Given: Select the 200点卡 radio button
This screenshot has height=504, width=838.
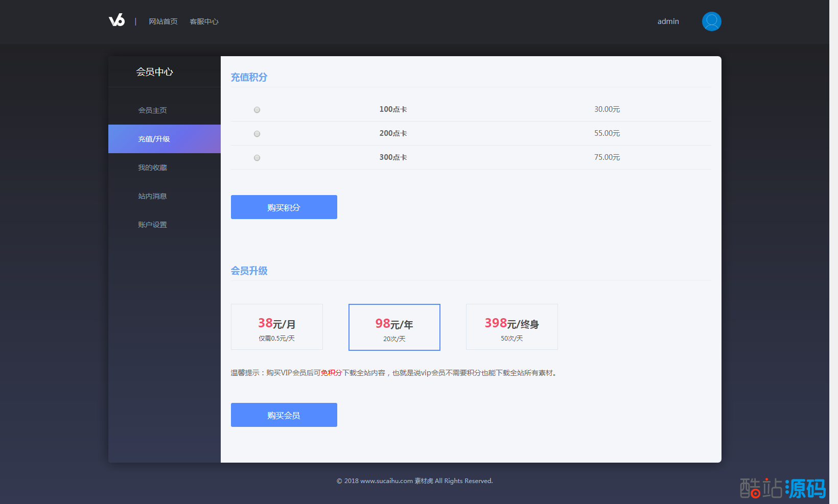Looking at the screenshot, I should click(257, 134).
